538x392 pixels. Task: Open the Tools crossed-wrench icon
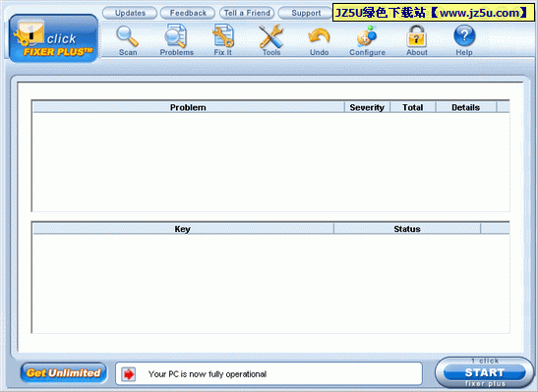click(x=271, y=36)
